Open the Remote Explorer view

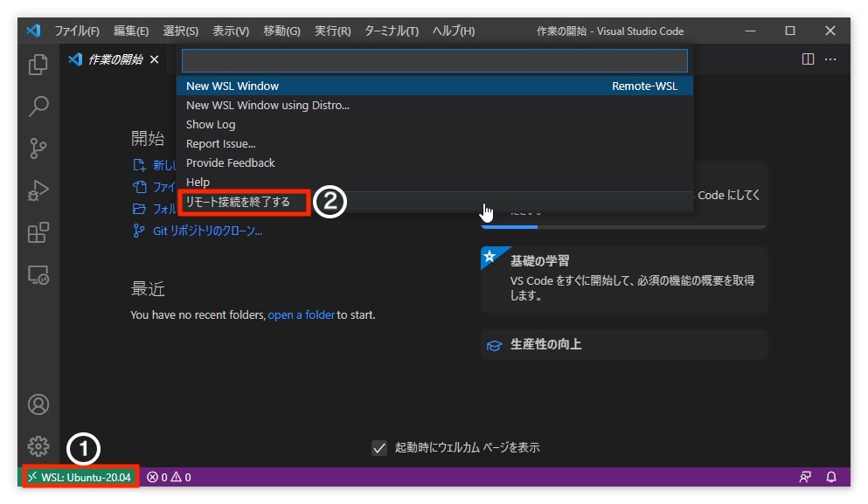[x=38, y=274]
